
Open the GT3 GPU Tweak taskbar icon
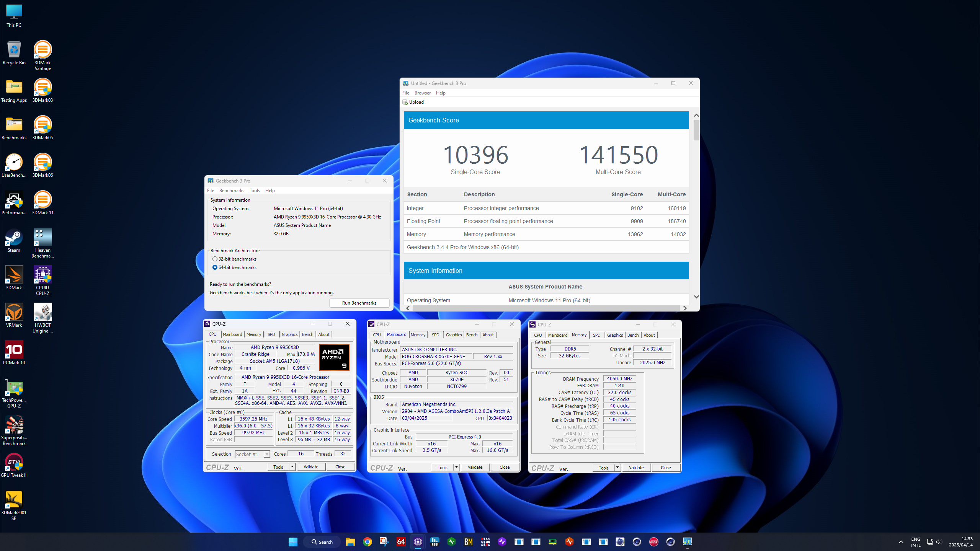pyautogui.click(x=654, y=542)
